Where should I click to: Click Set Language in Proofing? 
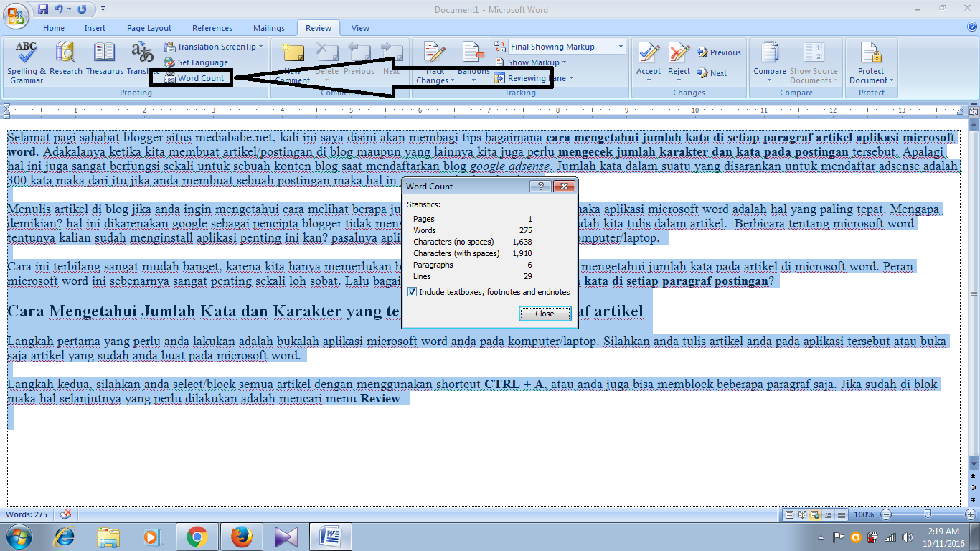tap(196, 62)
